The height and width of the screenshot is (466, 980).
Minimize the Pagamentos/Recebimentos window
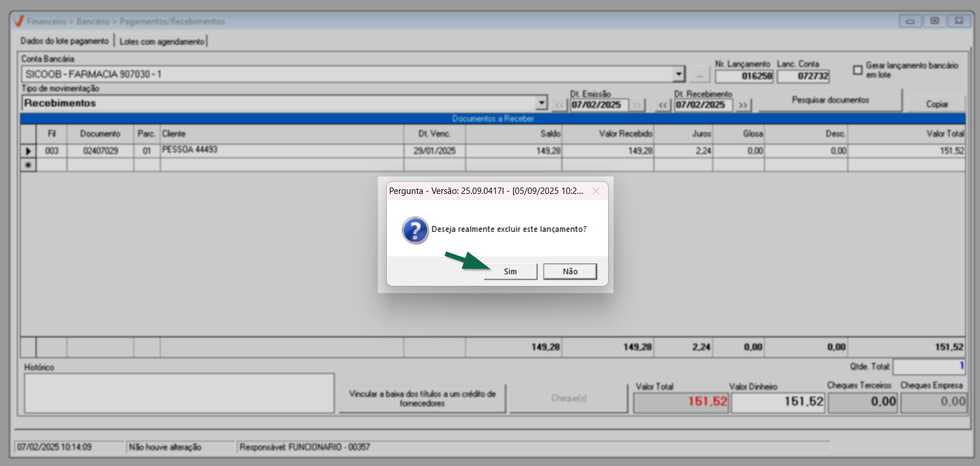pyautogui.click(x=910, y=21)
